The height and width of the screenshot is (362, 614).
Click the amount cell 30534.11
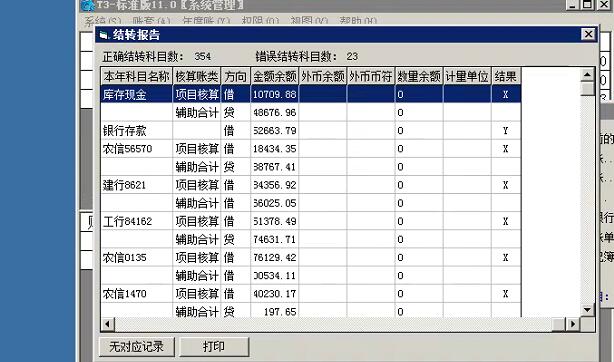[x=274, y=275]
